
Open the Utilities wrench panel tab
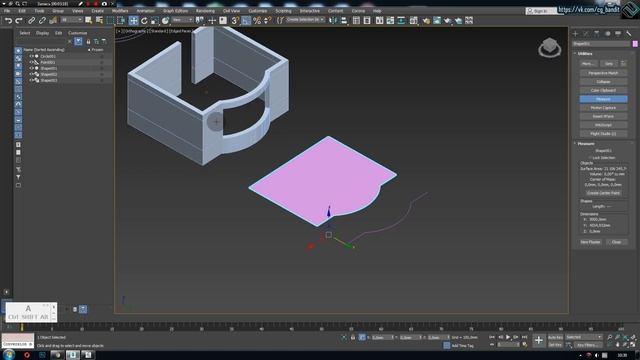click(x=629, y=33)
